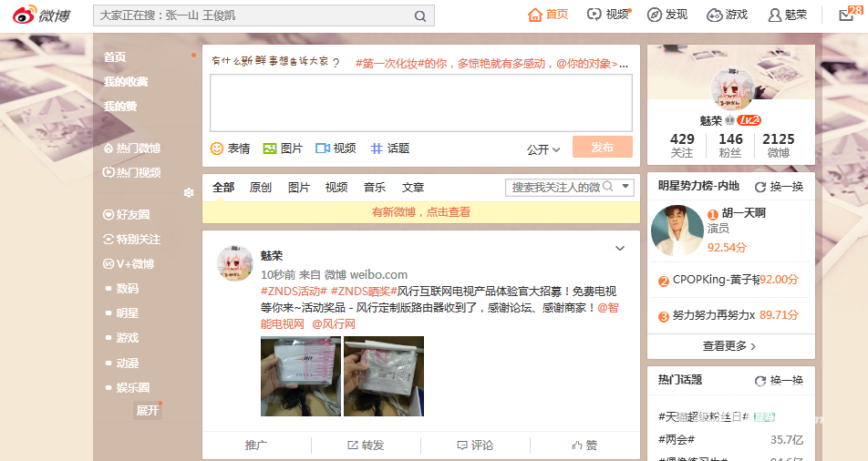Screen dimensions: 868x461
Task: Click the 发布 publish button
Action: (603, 148)
